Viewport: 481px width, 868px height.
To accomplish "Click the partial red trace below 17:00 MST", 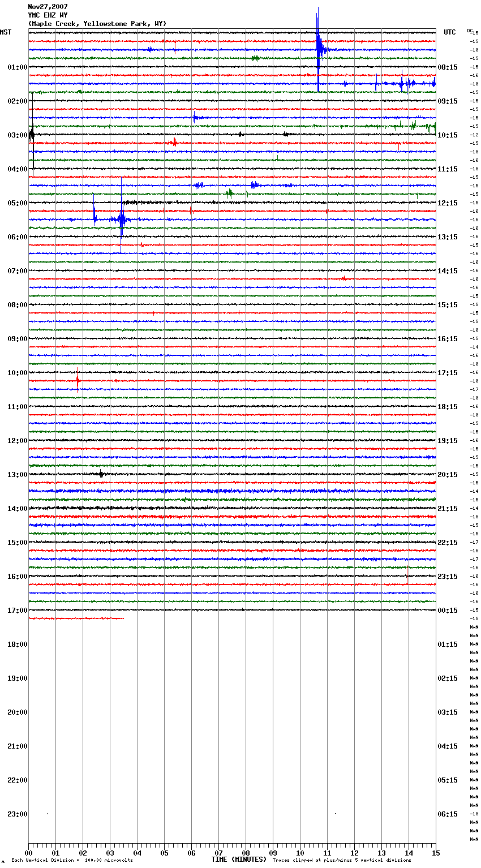I will click(76, 618).
